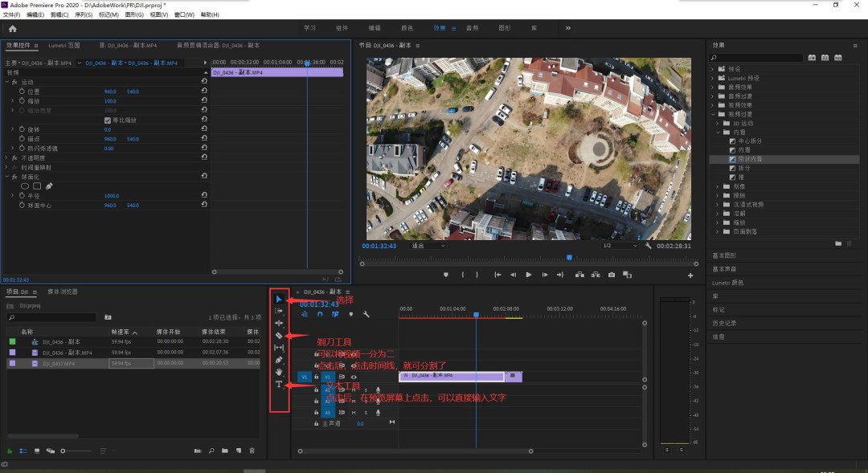Image resolution: width=868 pixels, height=473 pixels.
Task: Expand the 缩放 property in Effect Controls
Action: 10,101
